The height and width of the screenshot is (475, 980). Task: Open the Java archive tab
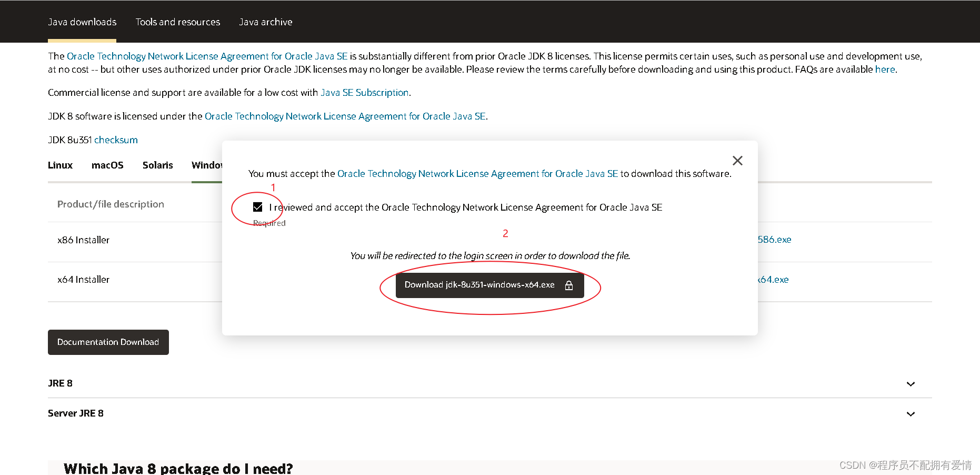point(266,22)
